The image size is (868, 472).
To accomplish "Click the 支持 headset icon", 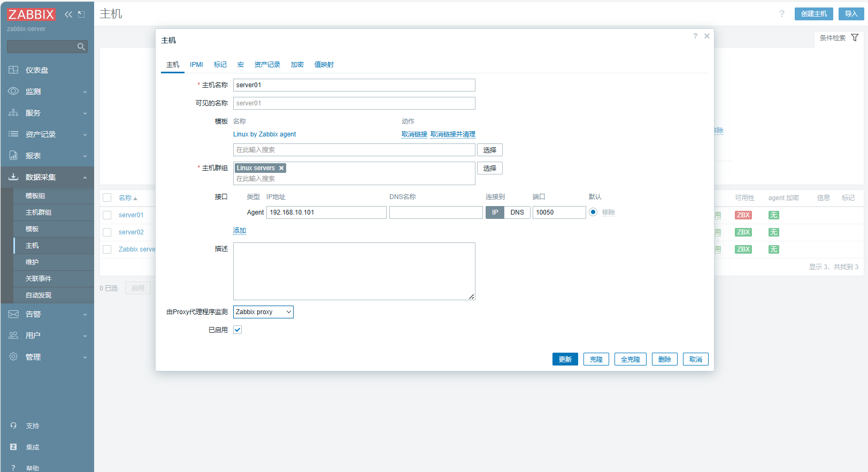I will (13, 426).
